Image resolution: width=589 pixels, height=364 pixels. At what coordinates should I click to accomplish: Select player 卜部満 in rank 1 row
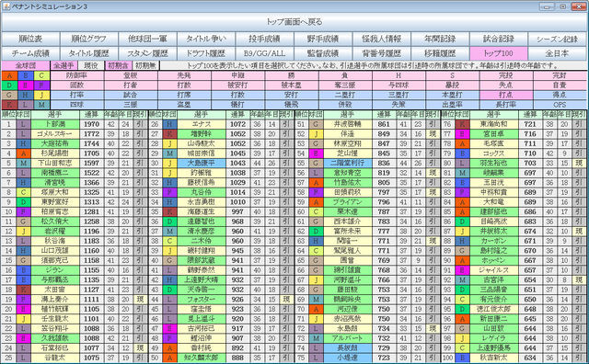pyautogui.click(x=55, y=124)
